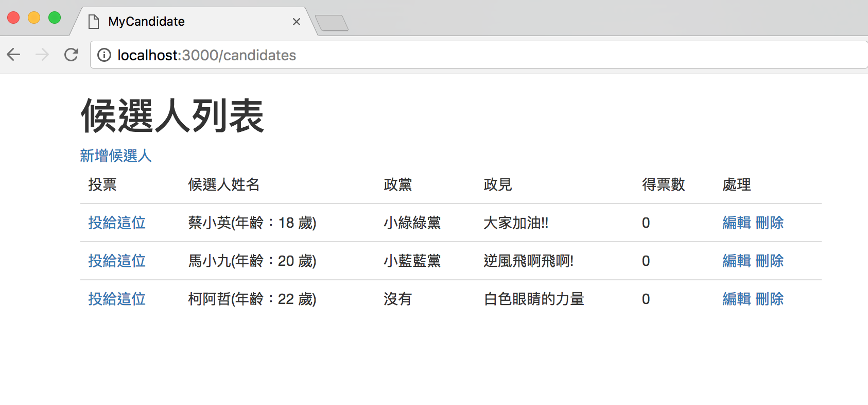Reload the page with refresh icon

(x=71, y=55)
